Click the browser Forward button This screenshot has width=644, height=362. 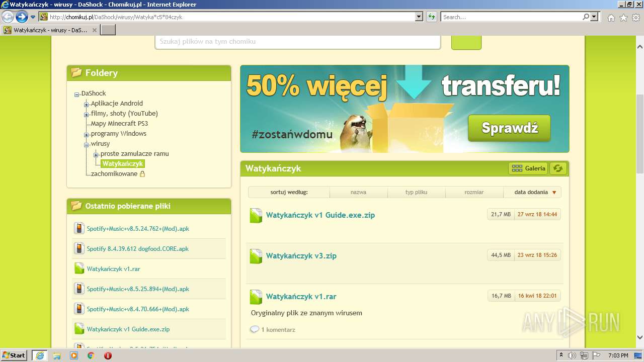[22, 17]
